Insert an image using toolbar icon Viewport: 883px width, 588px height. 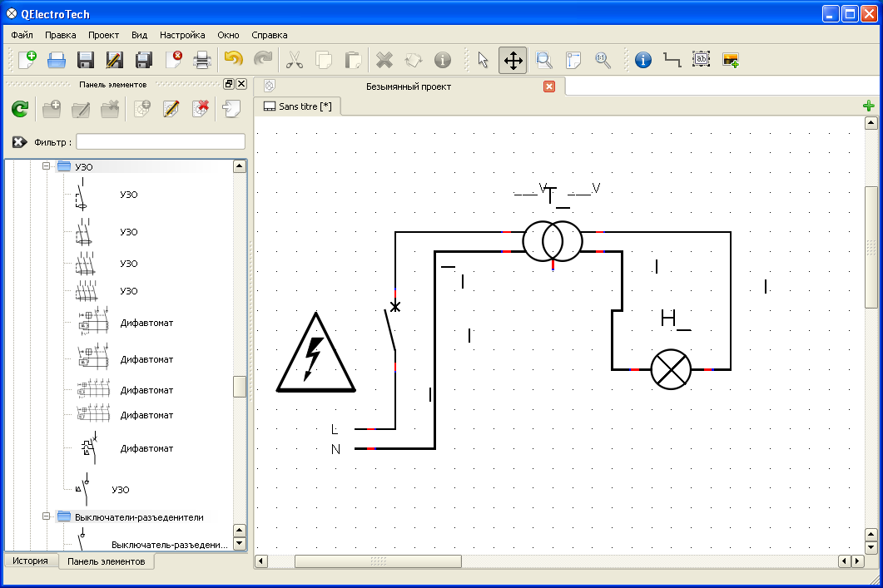tap(731, 60)
